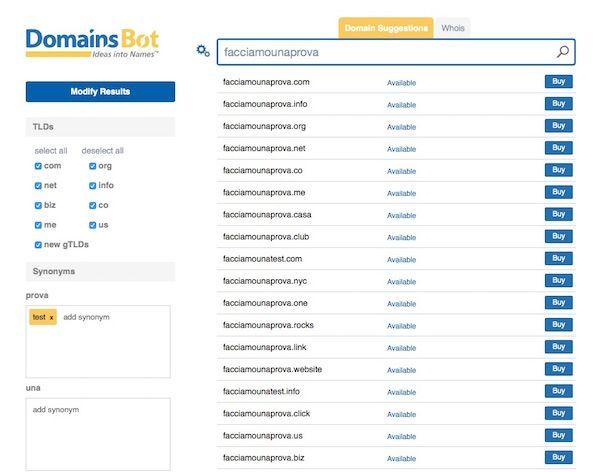Click the Modify Results button
Screen dimensions: 610x472
tap(100, 91)
